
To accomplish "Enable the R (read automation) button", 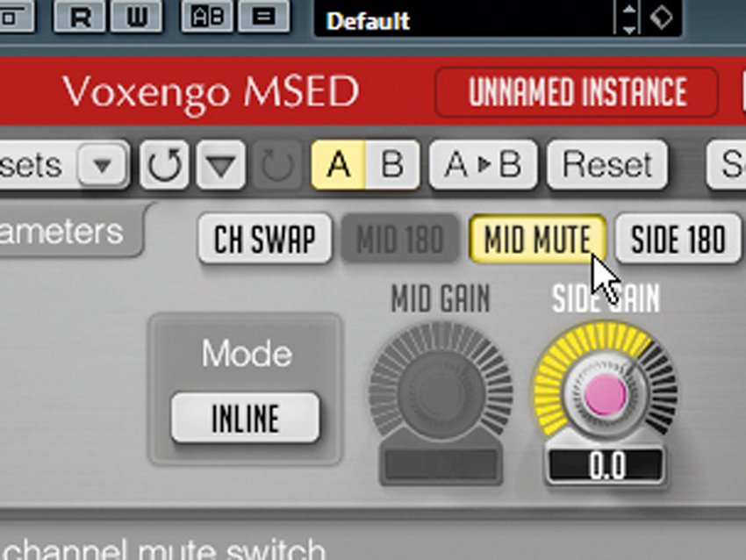I will click(x=80, y=16).
